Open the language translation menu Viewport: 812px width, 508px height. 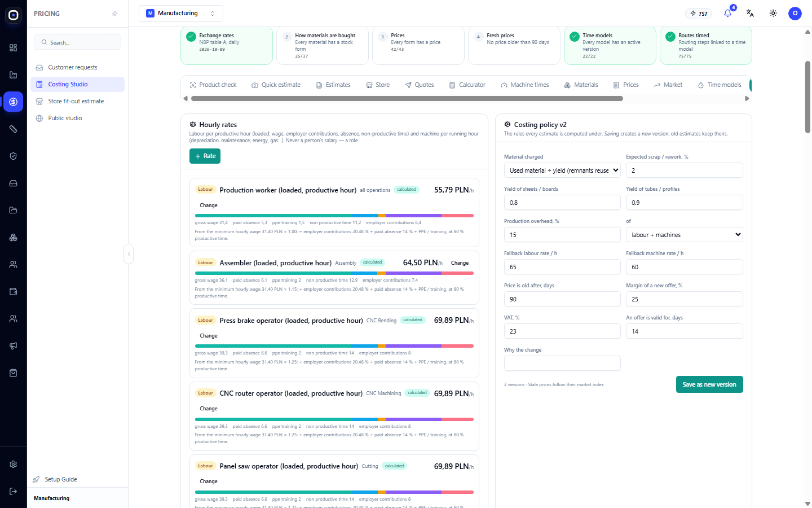[750, 13]
